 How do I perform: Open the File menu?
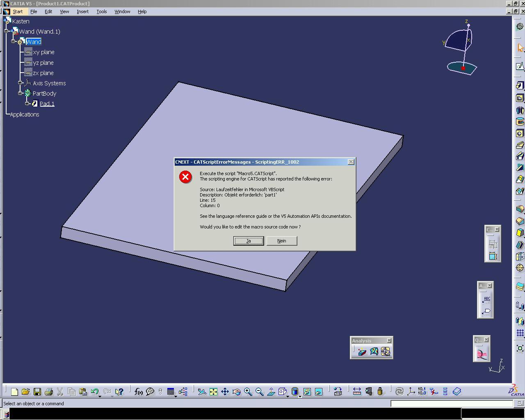point(34,11)
